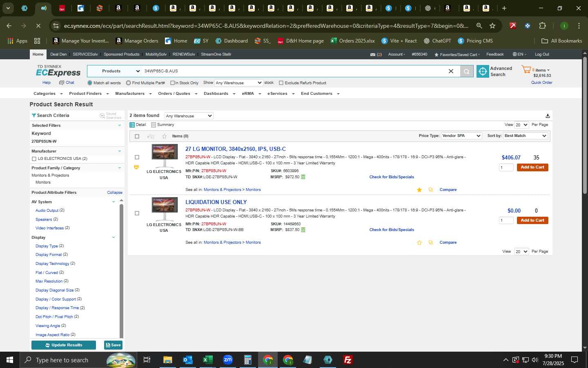Click the yellow heart icon by first product

136,167
